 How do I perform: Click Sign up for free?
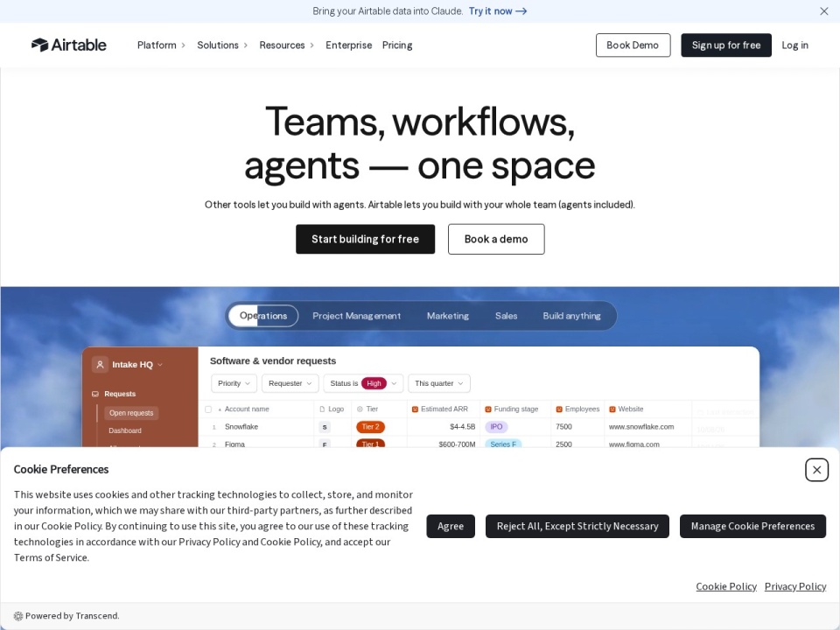coord(726,45)
